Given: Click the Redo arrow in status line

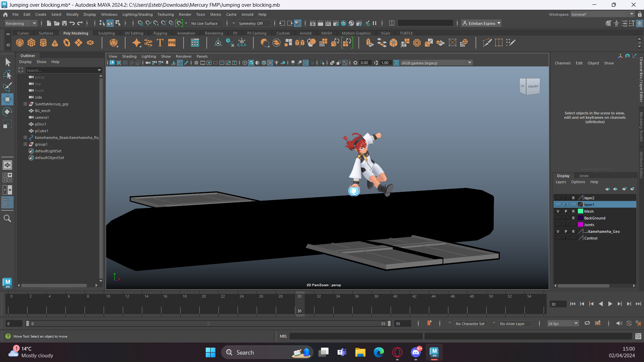Looking at the screenshot, I should 80,23.
